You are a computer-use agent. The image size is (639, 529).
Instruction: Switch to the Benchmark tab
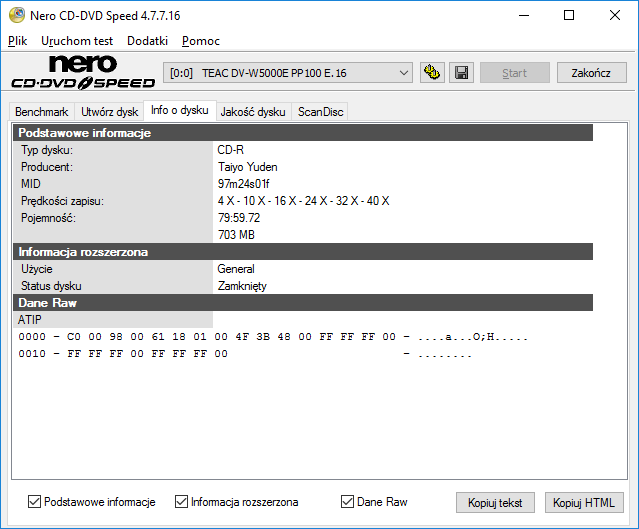coord(42,112)
